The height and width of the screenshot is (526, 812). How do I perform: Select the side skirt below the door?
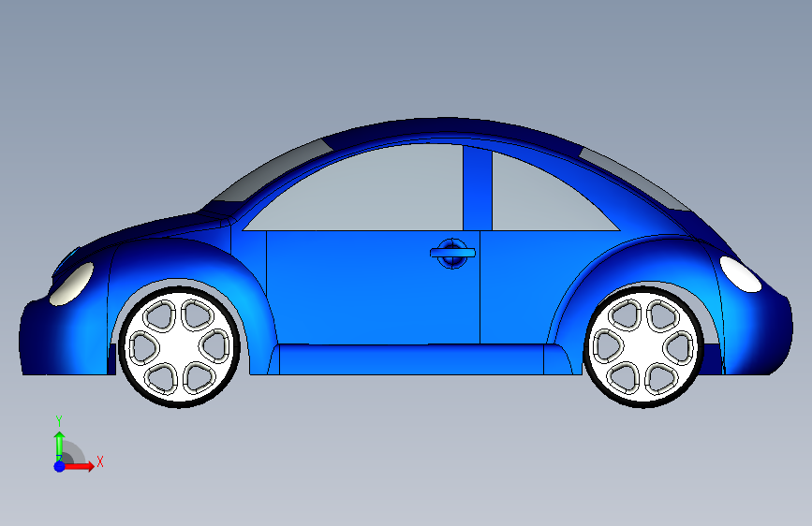tap(412, 359)
